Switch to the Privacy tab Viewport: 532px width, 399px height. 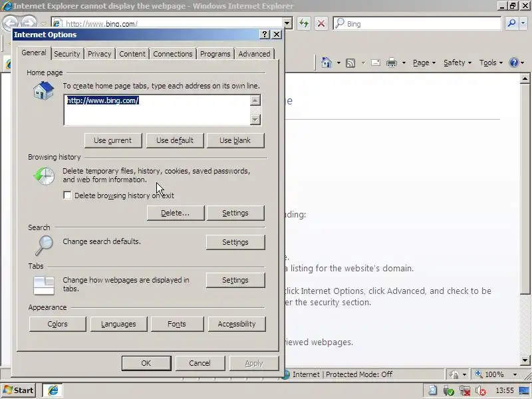(x=99, y=54)
